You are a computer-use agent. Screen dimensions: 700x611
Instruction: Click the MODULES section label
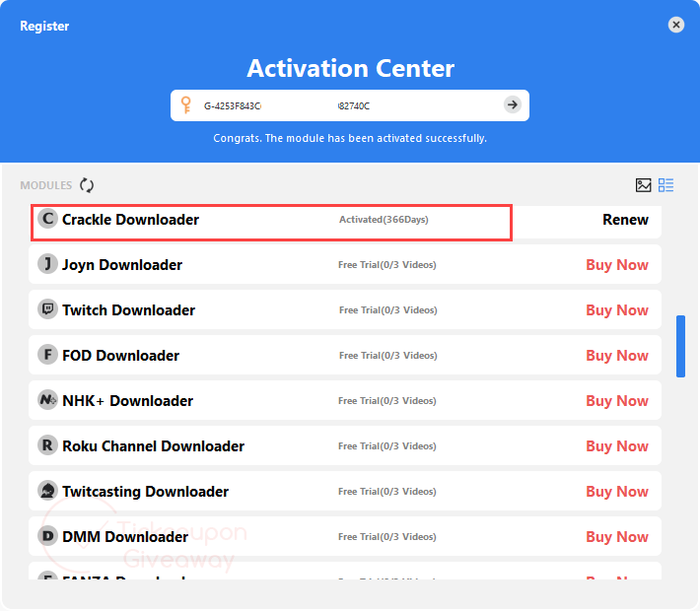pos(46,185)
